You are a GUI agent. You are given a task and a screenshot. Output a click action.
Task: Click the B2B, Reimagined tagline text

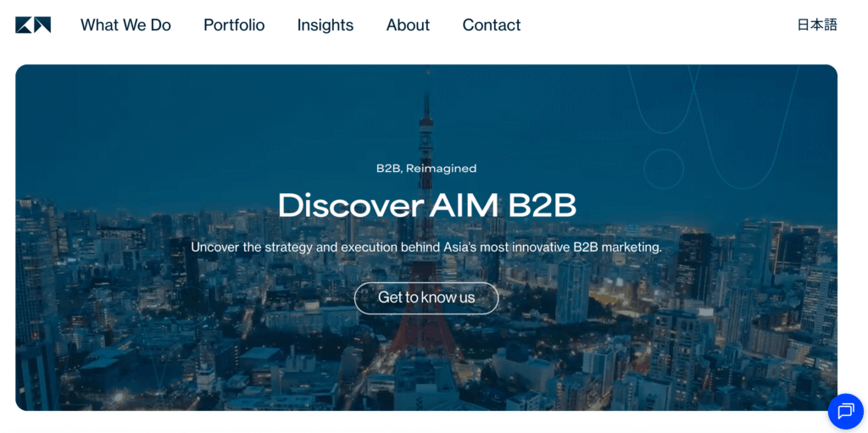[426, 169]
